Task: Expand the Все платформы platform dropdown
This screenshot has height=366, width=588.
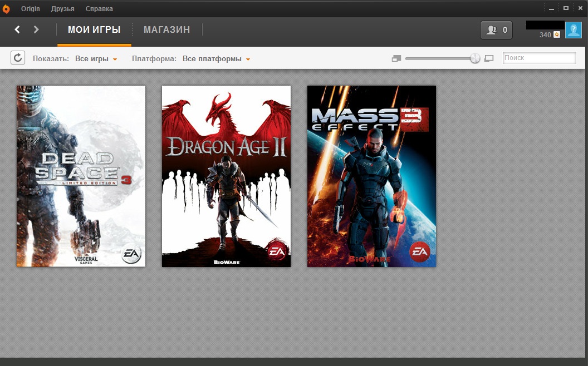Action: (216, 59)
